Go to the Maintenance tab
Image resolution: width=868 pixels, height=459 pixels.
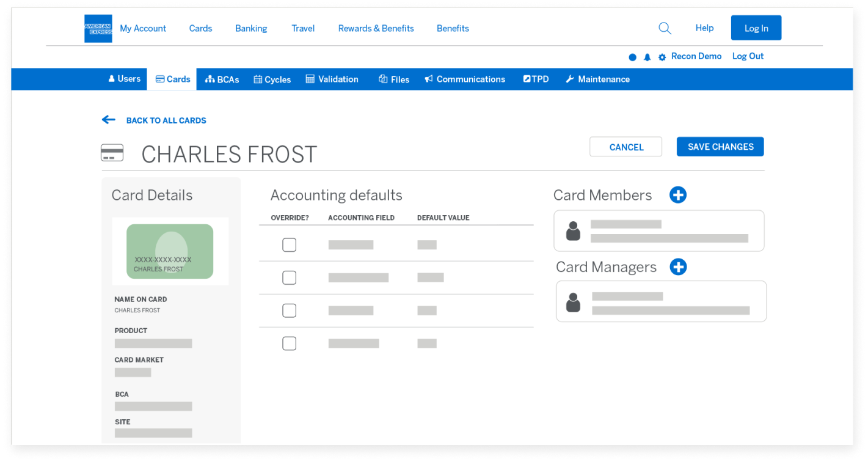coord(597,79)
